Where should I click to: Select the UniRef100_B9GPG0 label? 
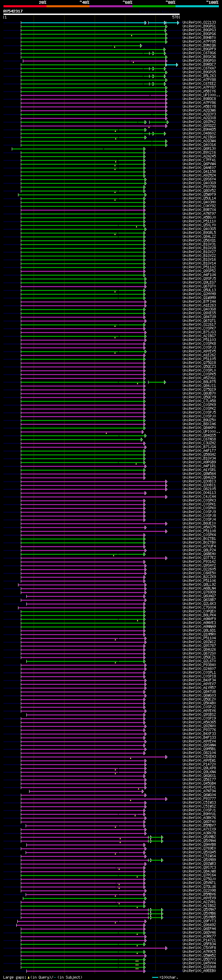click(199, 61)
